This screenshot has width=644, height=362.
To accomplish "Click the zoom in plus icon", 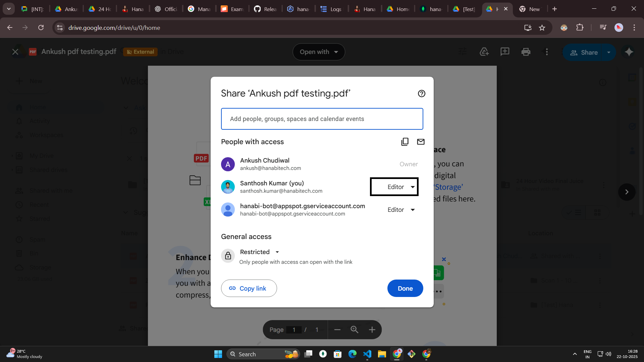I will [x=372, y=330].
